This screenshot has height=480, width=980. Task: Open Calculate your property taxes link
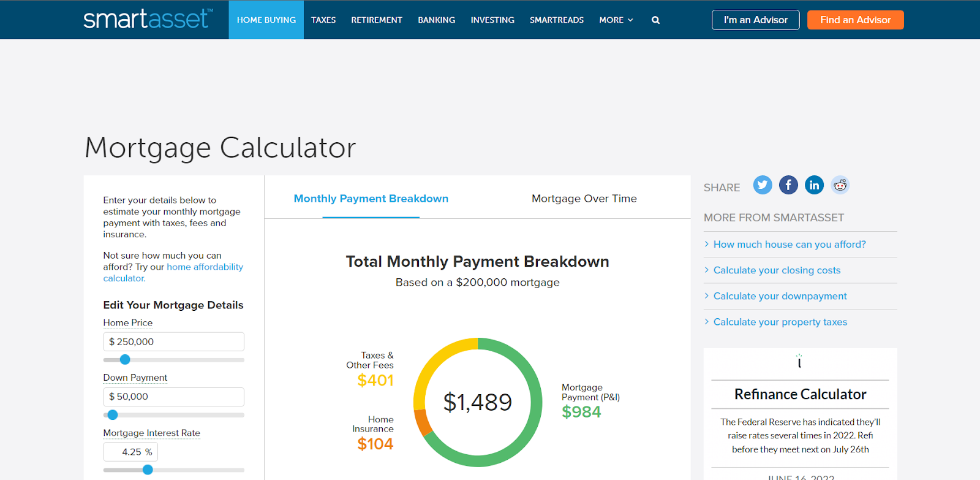780,322
